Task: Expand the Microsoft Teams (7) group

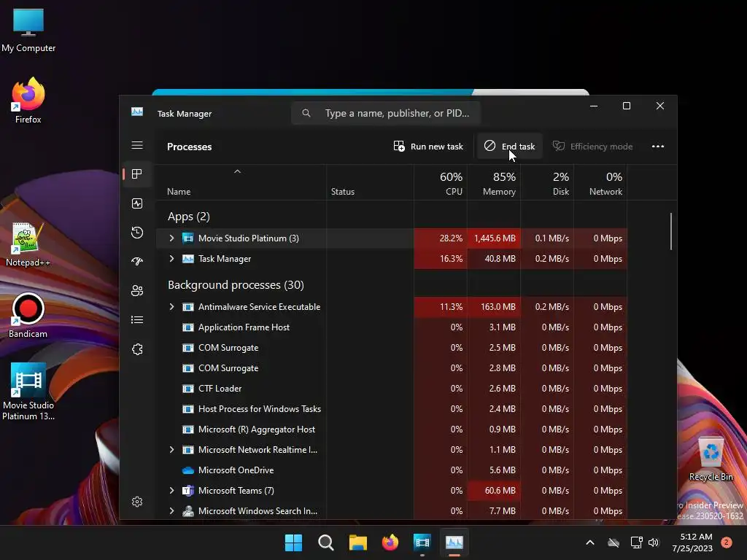Action: click(x=171, y=491)
